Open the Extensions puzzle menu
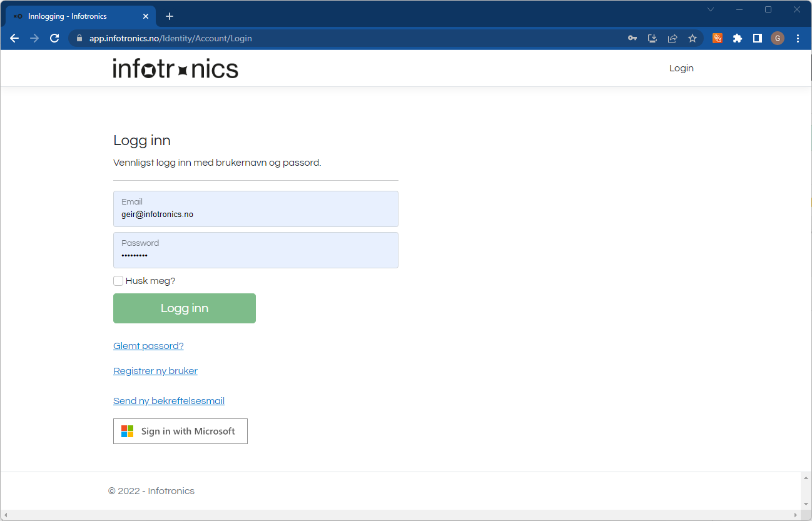Image resolution: width=812 pixels, height=521 pixels. 738,38
